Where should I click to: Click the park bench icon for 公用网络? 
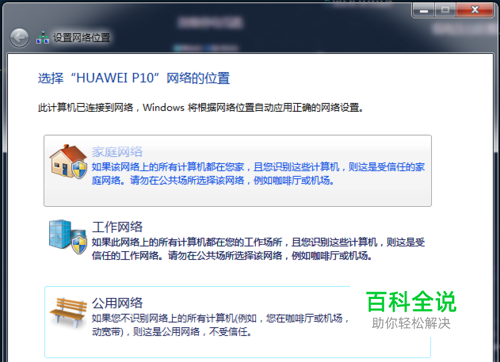[x=68, y=313]
